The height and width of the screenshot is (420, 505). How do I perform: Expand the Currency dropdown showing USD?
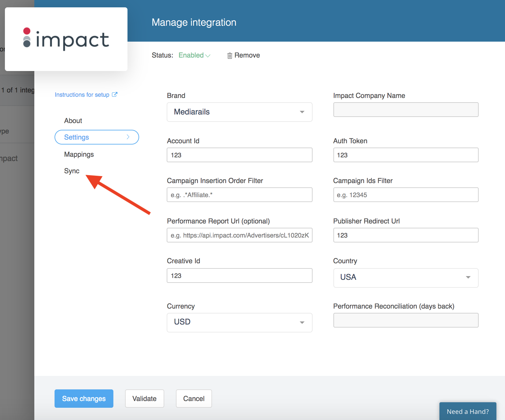tap(239, 322)
